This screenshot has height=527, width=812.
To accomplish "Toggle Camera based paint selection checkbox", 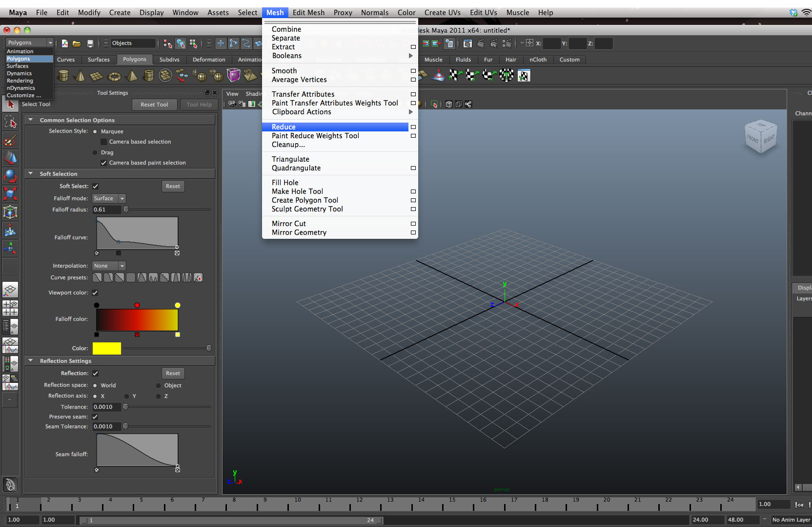I will (103, 163).
